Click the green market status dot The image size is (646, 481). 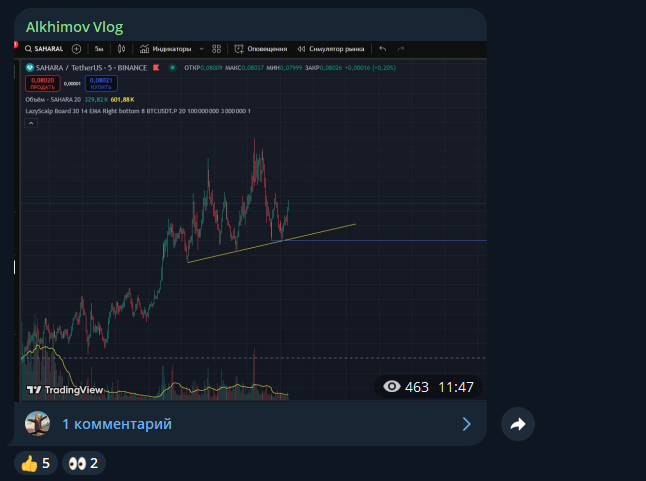(173, 68)
